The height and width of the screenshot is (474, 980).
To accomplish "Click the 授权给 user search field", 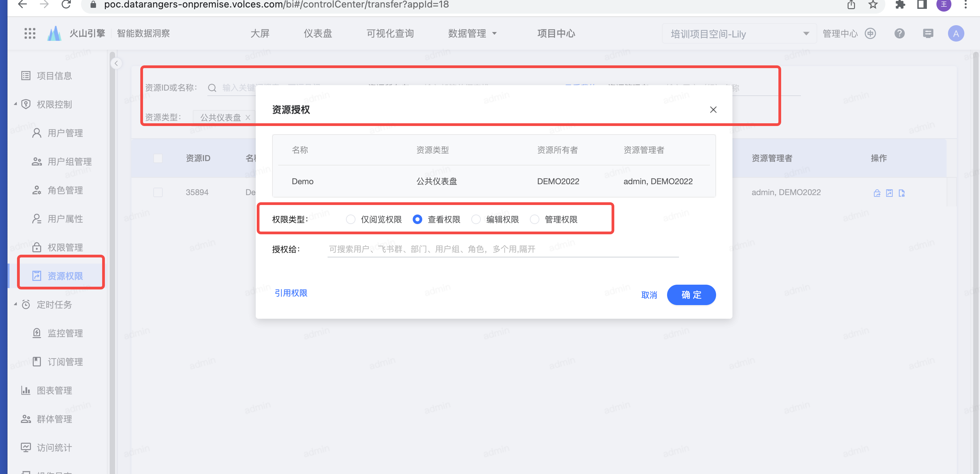I will click(x=503, y=249).
